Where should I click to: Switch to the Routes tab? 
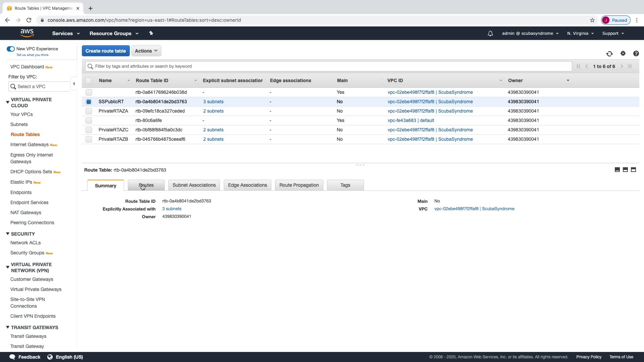tap(146, 185)
